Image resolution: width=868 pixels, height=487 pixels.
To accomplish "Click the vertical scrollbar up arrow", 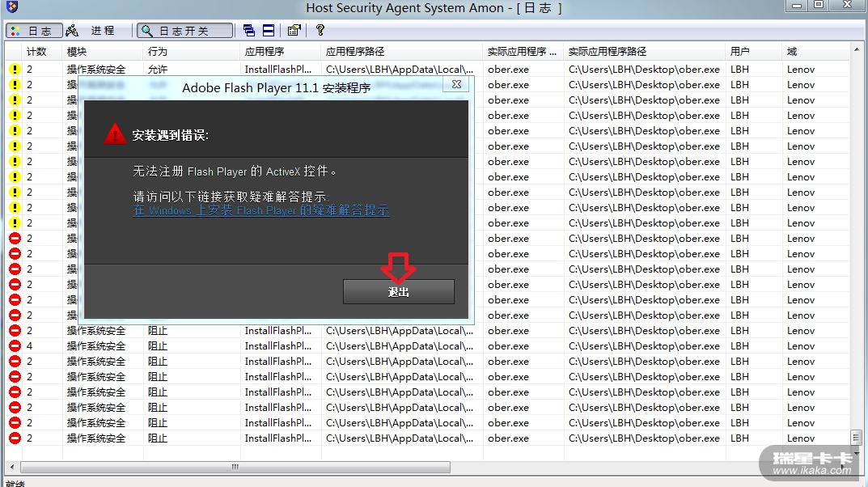I will [x=857, y=50].
